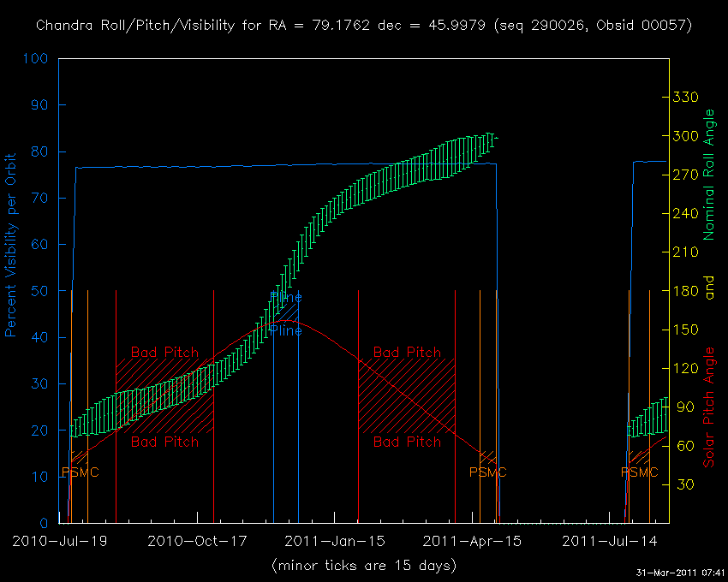Click the red 'Solar Pitch Angle' axis label

708,407
